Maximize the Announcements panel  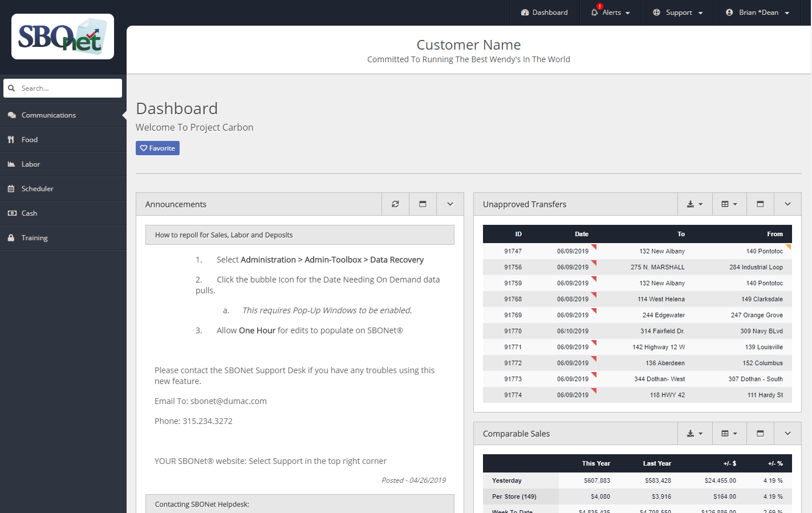423,204
